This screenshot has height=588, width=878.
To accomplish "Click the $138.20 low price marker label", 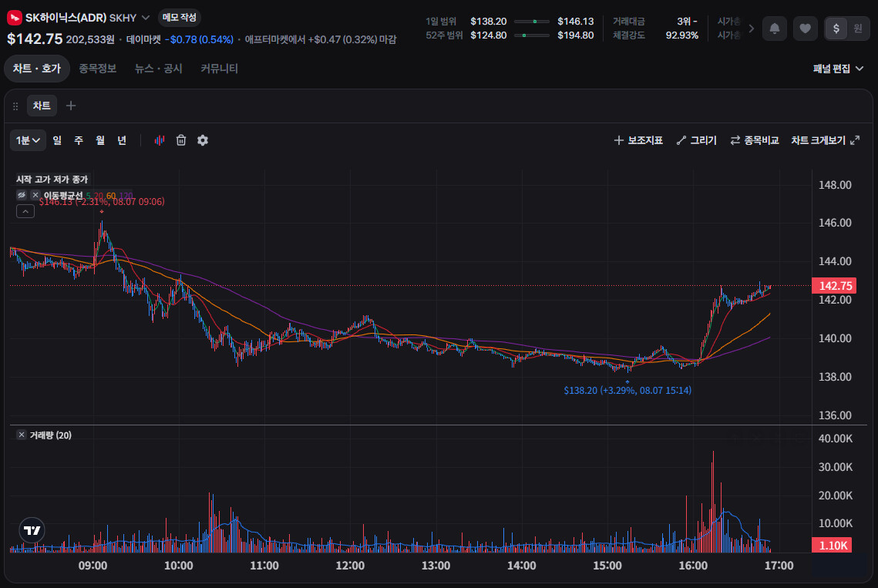I will click(x=627, y=390).
